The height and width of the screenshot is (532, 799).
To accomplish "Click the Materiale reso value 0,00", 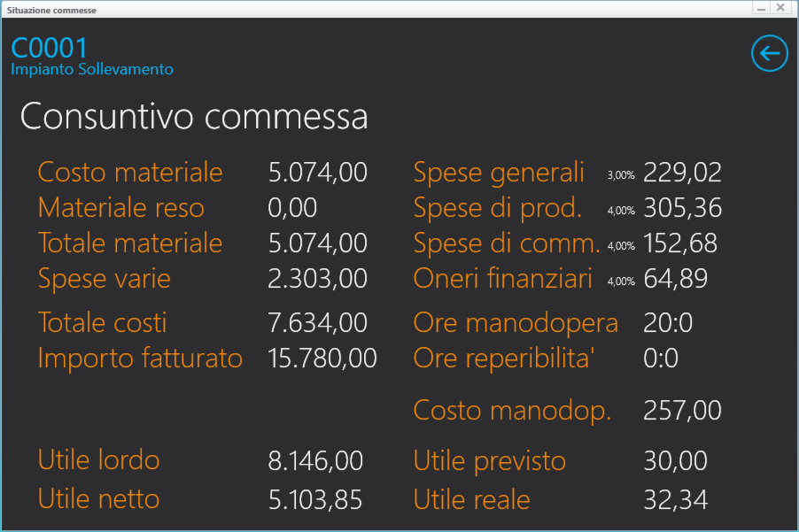I will (292, 208).
